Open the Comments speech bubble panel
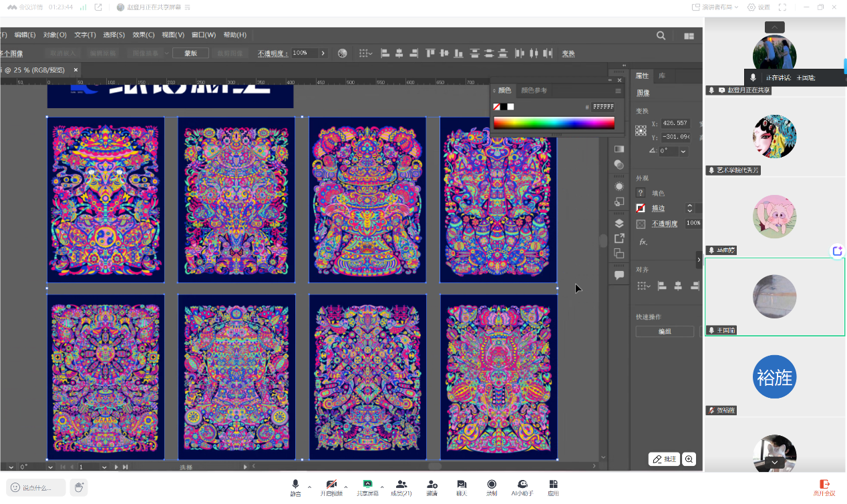 (x=619, y=275)
